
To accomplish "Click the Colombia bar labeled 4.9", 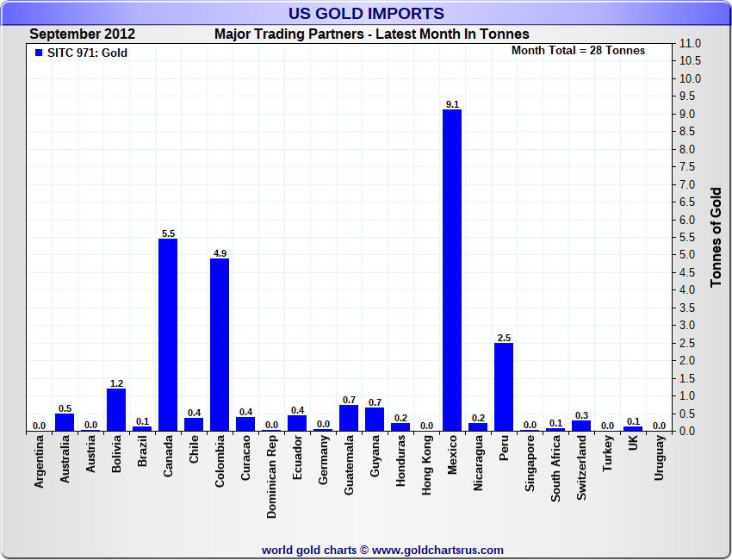I will point(220,345).
